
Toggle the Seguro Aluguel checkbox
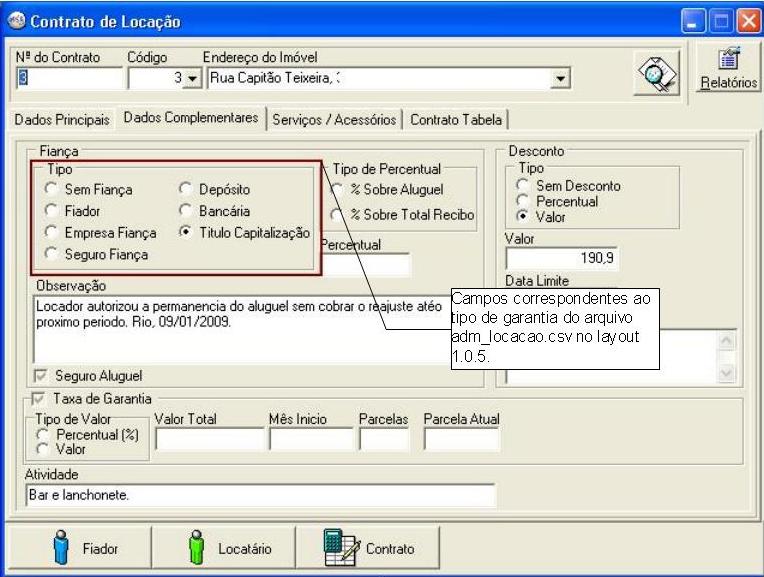(x=41, y=375)
